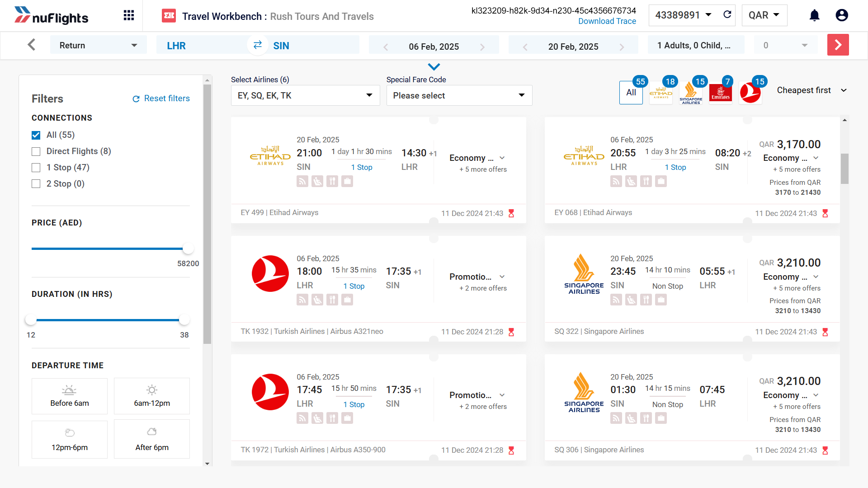Toggle Before 6am departure filter
The image size is (868, 488).
(70, 396)
